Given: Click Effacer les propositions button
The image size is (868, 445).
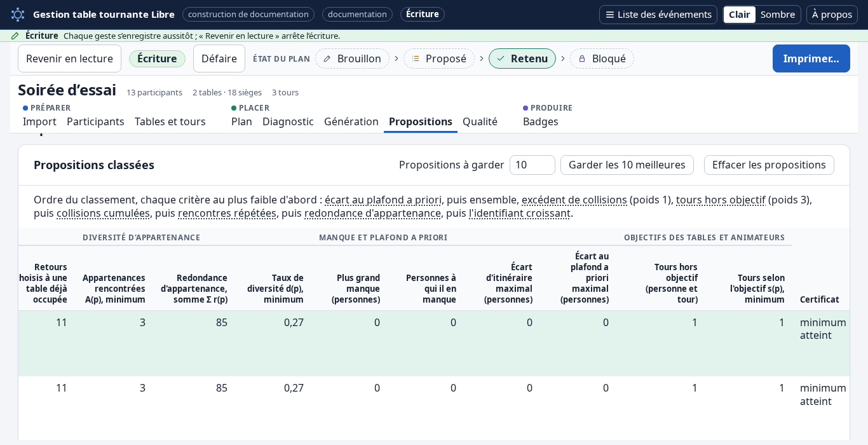Looking at the screenshot, I should [x=769, y=165].
